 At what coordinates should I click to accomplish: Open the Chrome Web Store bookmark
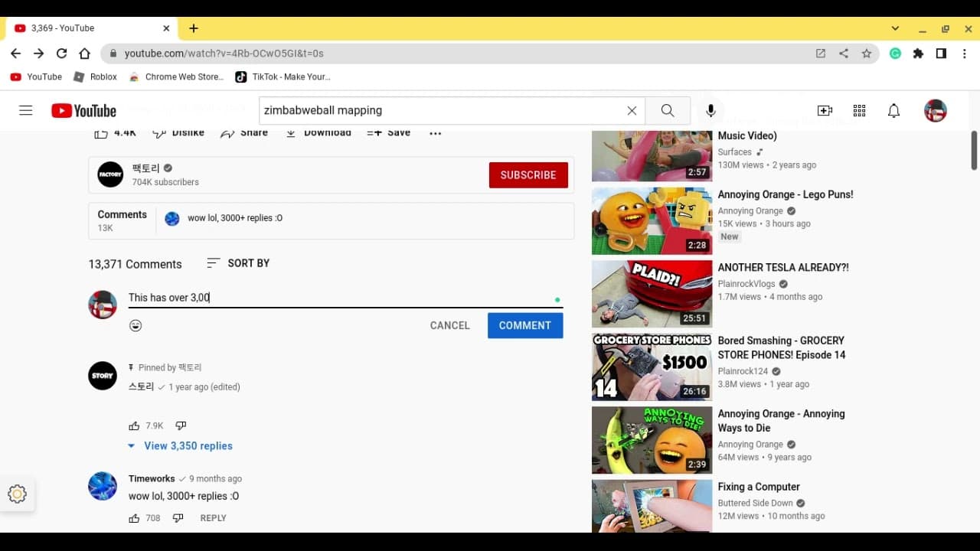coord(177,77)
